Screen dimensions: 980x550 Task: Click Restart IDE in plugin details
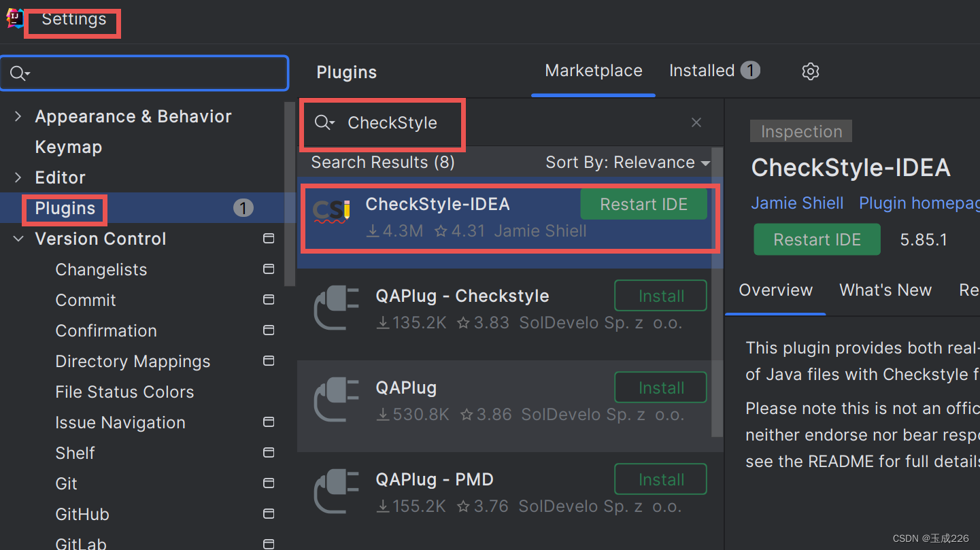pyautogui.click(x=817, y=239)
